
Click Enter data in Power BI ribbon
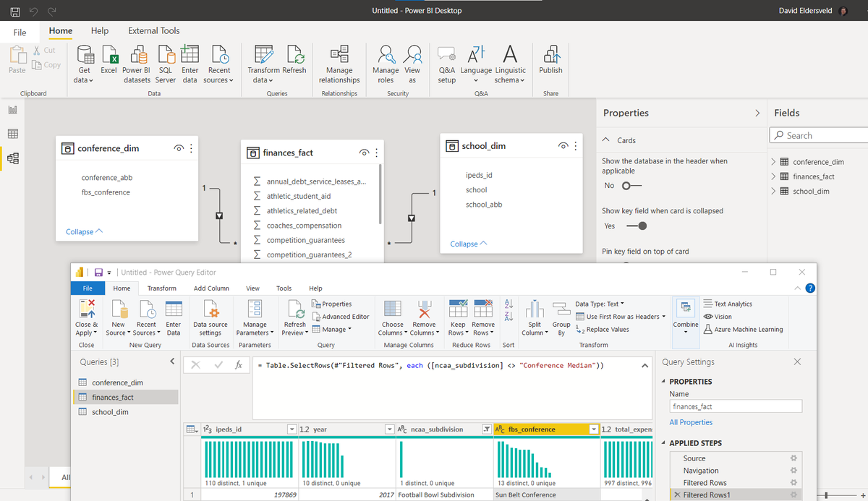tap(190, 64)
